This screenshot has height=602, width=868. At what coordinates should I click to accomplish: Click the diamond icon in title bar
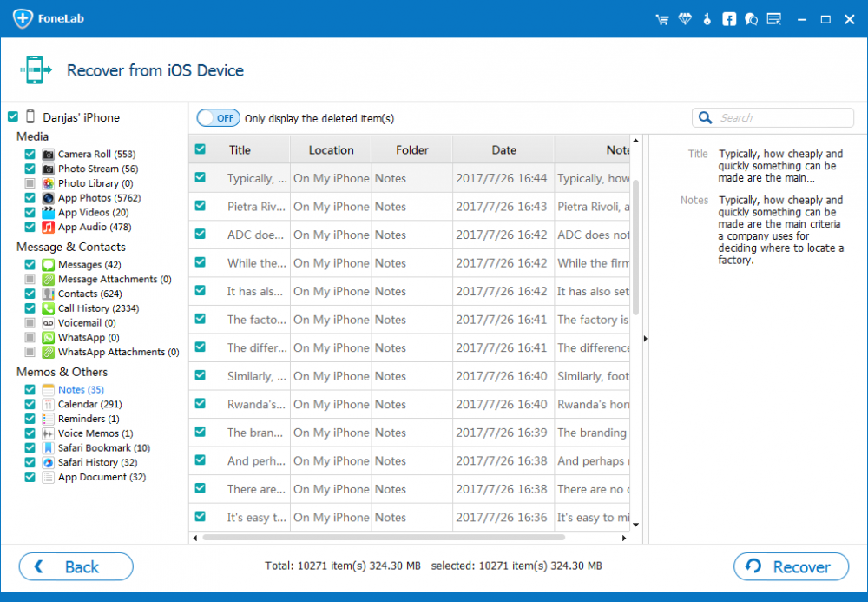(685, 19)
